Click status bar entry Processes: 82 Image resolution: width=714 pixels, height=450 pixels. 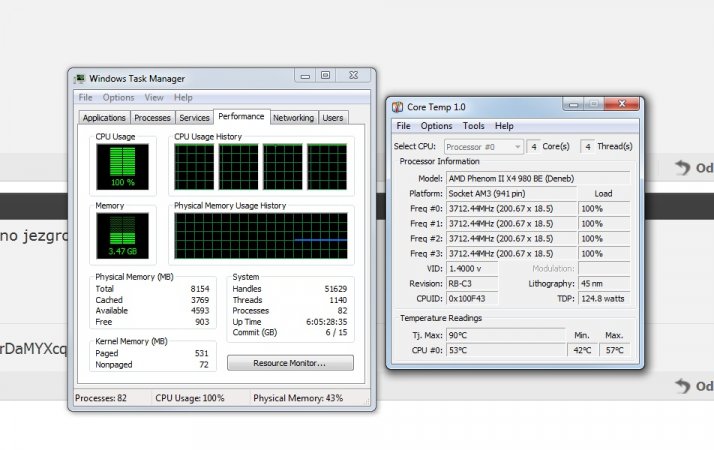101,398
